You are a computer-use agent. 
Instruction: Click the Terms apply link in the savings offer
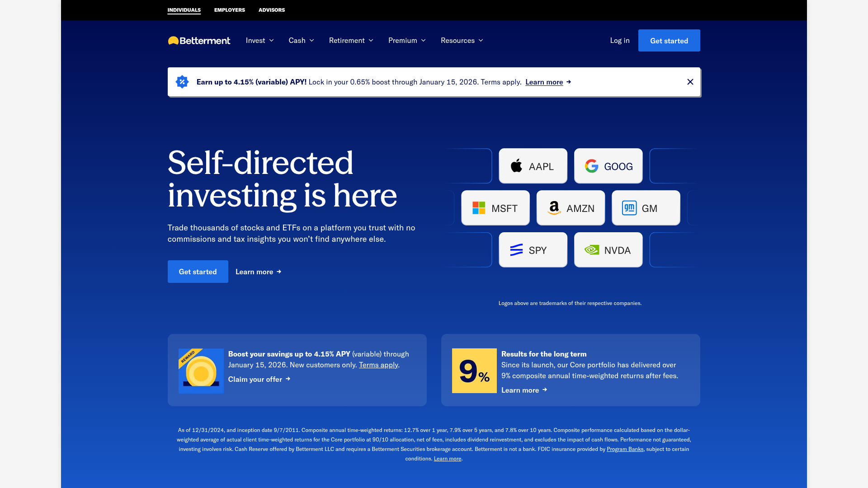378,365
